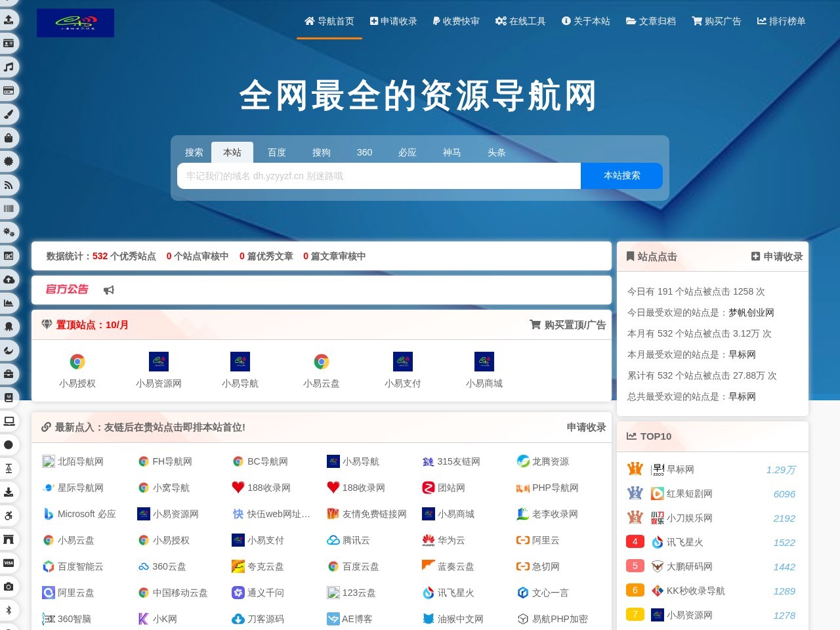
Task: Click the site logo in header
Action: coord(75,23)
